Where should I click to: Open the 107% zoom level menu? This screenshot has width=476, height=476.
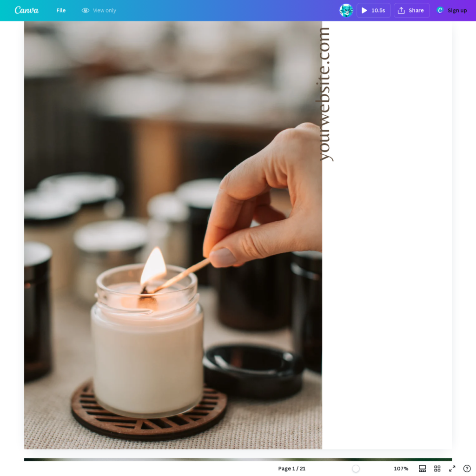(401, 469)
